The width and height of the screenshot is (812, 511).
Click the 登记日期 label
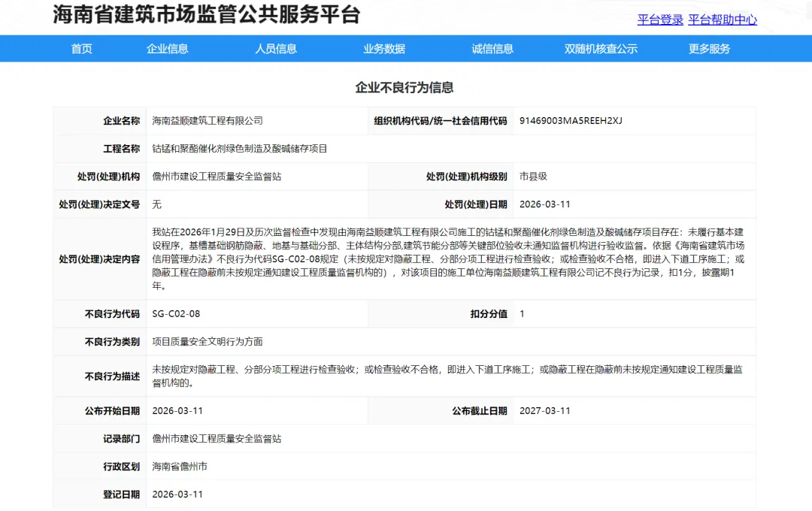point(121,494)
